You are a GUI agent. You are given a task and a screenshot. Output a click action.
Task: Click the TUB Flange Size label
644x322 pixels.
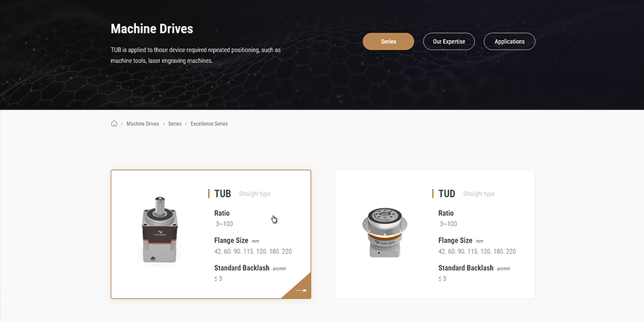click(x=231, y=240)
